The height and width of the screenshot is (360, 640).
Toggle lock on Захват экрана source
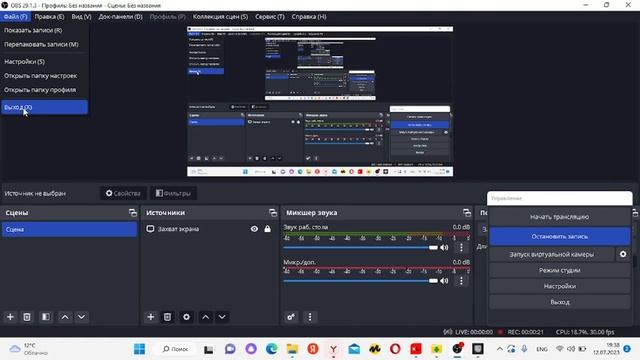(x=267, y=229)
